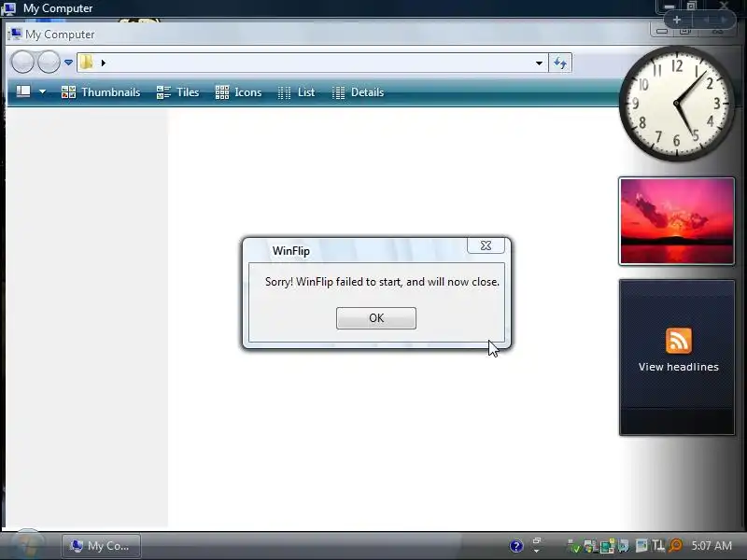Screen dimensions: 747x560
Task: Select My Computer taskbar button
Action: pos(101,546)
